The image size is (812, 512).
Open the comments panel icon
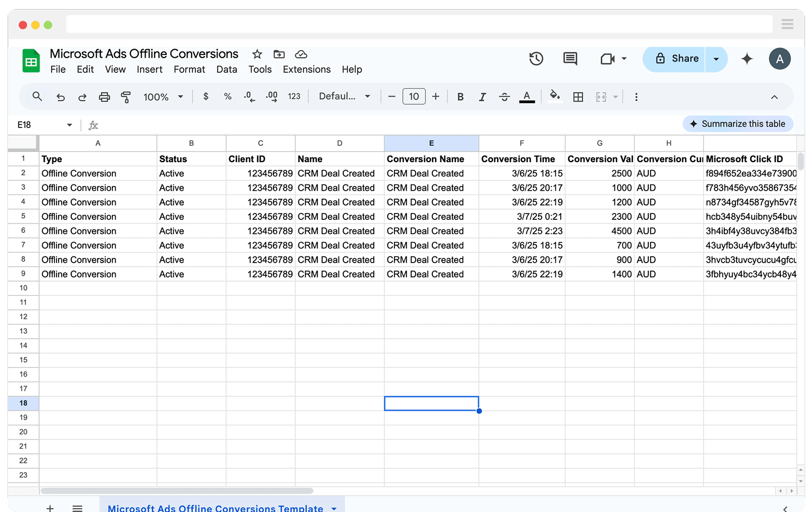point(570,59)
